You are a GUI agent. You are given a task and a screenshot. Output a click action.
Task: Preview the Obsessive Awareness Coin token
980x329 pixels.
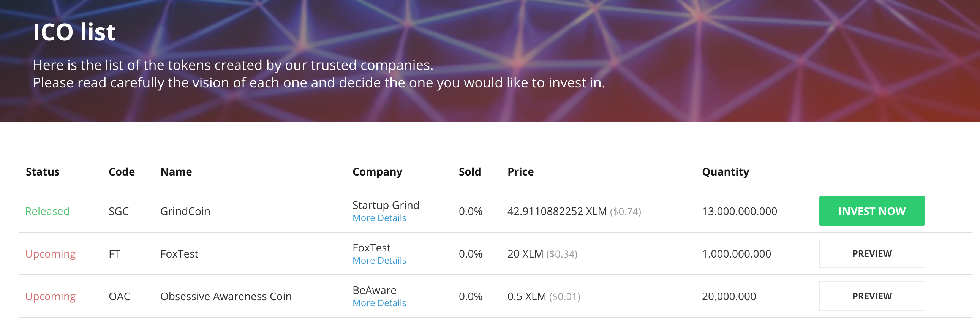[x=872, y=296]
